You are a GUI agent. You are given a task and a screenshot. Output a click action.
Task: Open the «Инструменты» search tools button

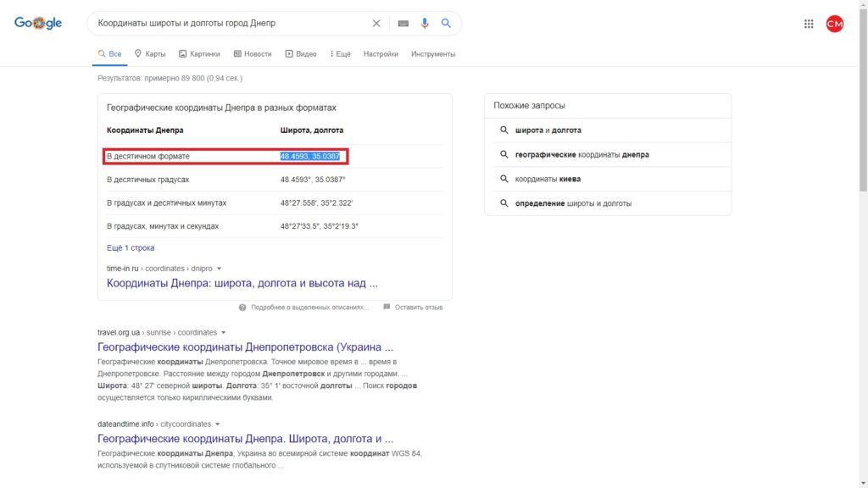(433, 54)
